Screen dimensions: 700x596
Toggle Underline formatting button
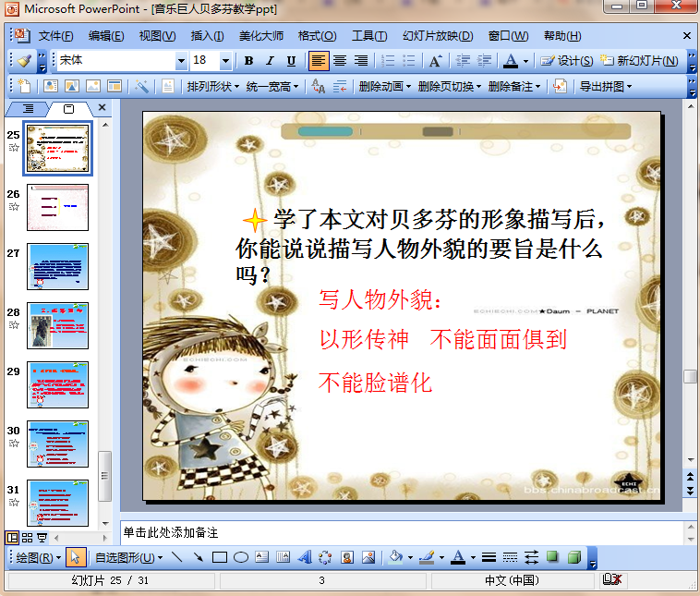click(291, 61)
